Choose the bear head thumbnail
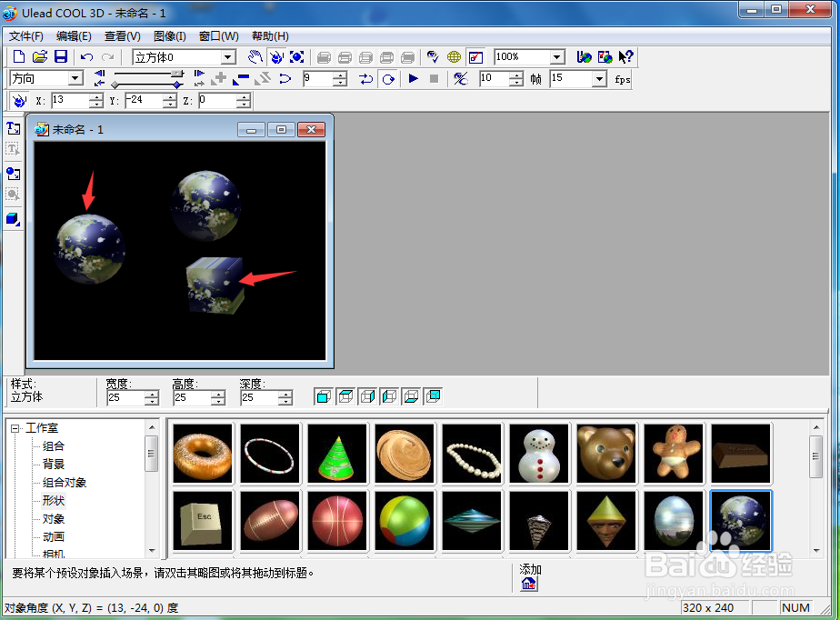Image resolution: width=840 pixels, height=620 pixels. (x=606, y=454)
